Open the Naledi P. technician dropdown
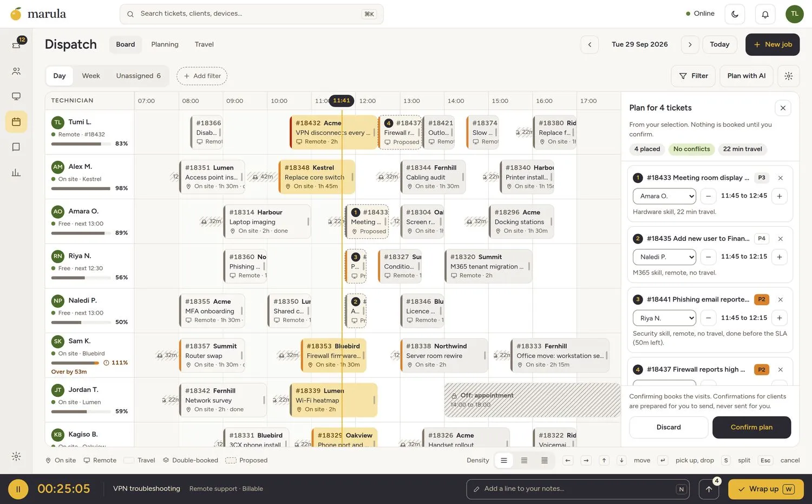 (x=664, y=257)
